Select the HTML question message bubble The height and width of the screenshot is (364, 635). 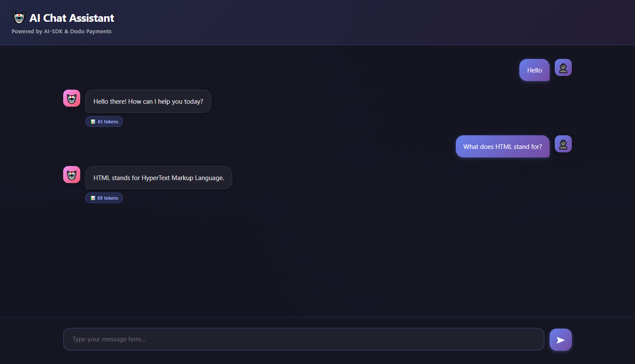coord(502,146)
